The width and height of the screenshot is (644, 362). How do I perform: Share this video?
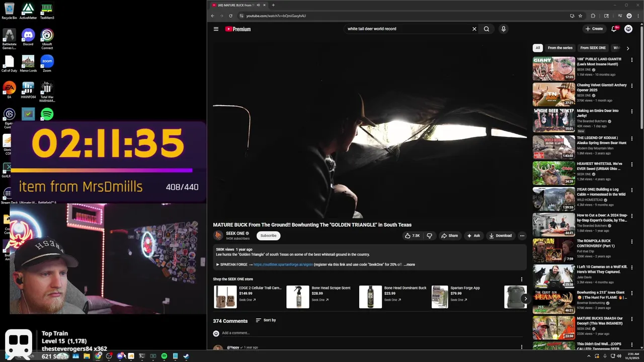point(450,236)
